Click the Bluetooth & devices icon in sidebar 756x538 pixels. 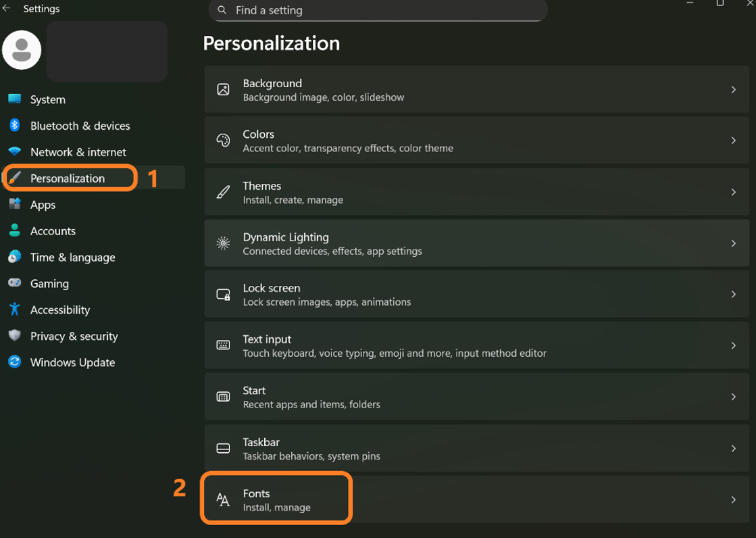(x=15, y=126)
